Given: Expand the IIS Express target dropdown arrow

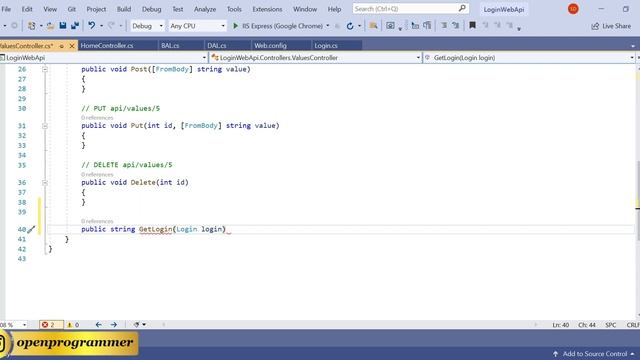Looking at the screenshot, I should pos(327,26).
